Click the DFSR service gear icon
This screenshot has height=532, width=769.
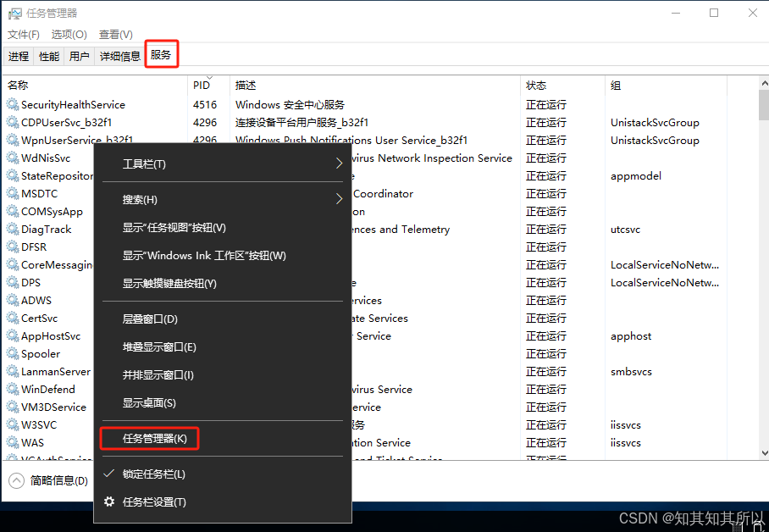pyautogui.click(x=13, y=247)
